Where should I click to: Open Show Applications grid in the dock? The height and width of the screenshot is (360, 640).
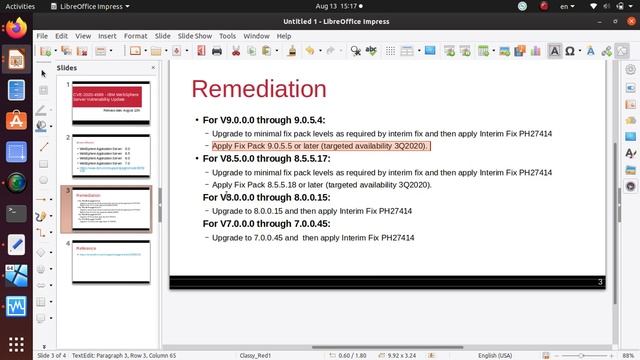point(16,344)
